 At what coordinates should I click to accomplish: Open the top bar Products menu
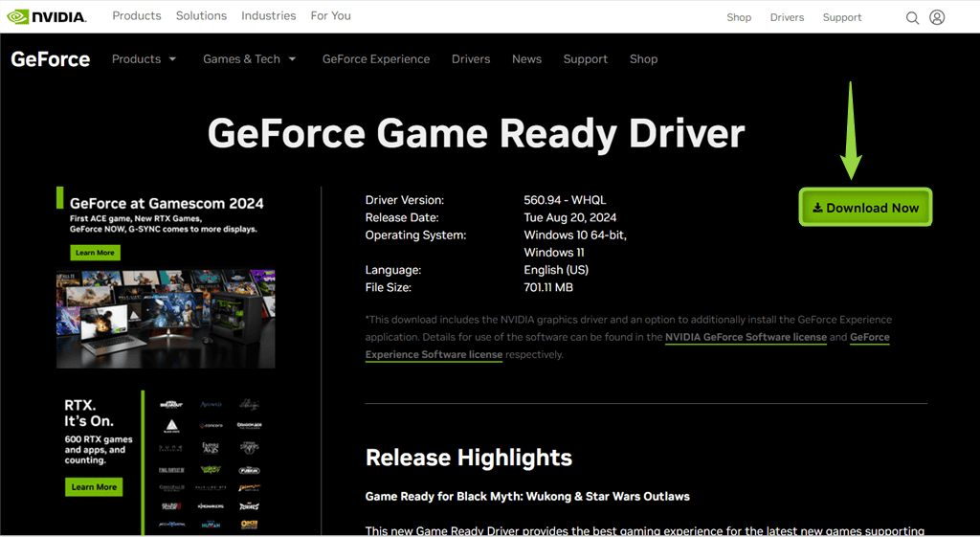tap(136, 16)
